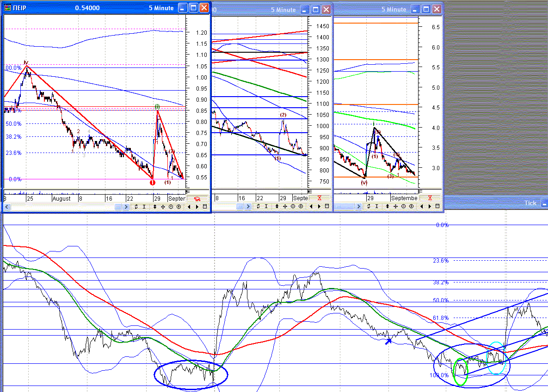Click vertical scale arrows icon in right chart

(x=387, y=206)
